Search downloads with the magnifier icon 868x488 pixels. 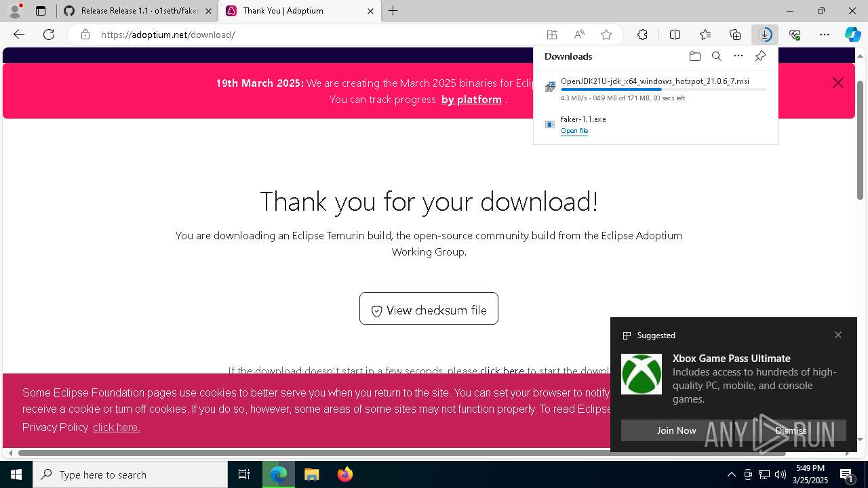(x=716, y=56)
